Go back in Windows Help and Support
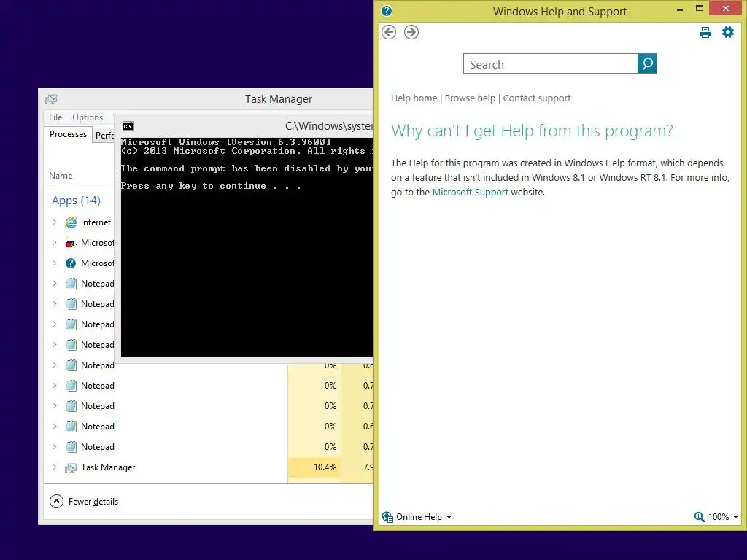 pos(389,32)
